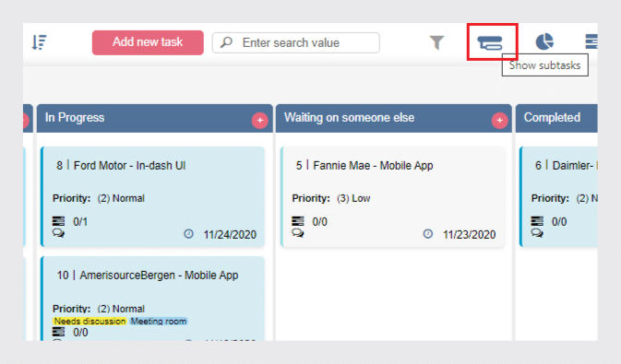Select the Completed column header
The height and width of the screenshot is (364, 621).
click(x=556, y=118)
